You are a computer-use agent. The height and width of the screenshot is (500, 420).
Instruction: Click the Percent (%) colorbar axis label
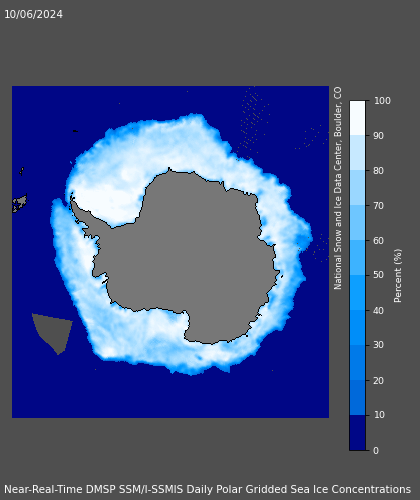(x=398, y=276)
